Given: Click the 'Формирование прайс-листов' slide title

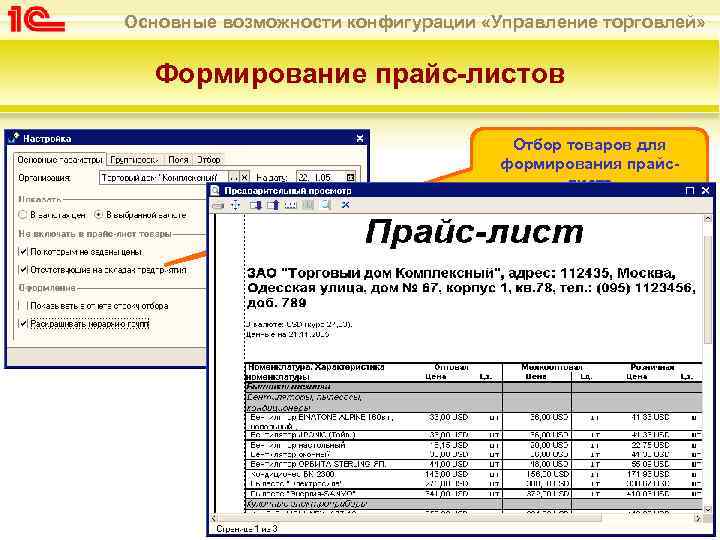Looking at the screenshot, I should coord(360,74).
